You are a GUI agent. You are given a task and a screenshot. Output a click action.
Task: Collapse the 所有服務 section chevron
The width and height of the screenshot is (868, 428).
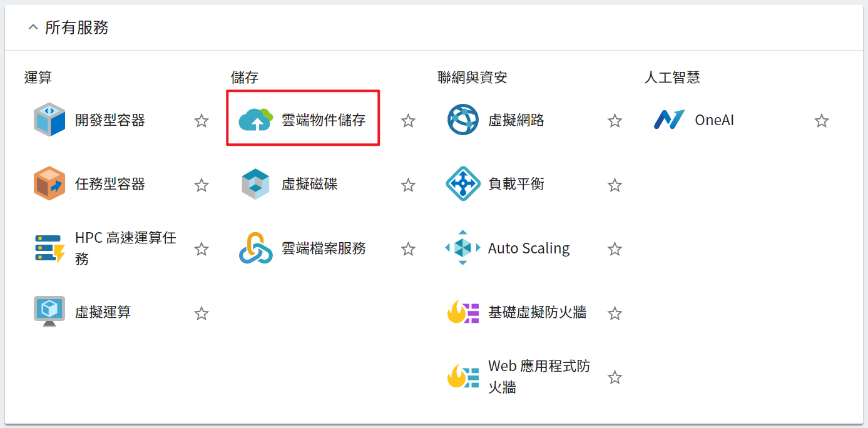click(33, 28)
